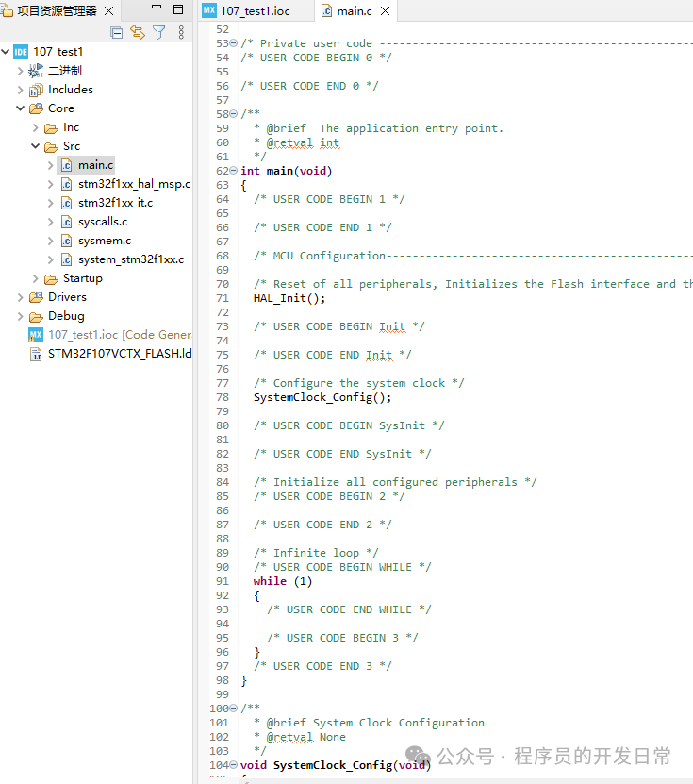Fold the doc comment at line 58

(x=233, y=114)
